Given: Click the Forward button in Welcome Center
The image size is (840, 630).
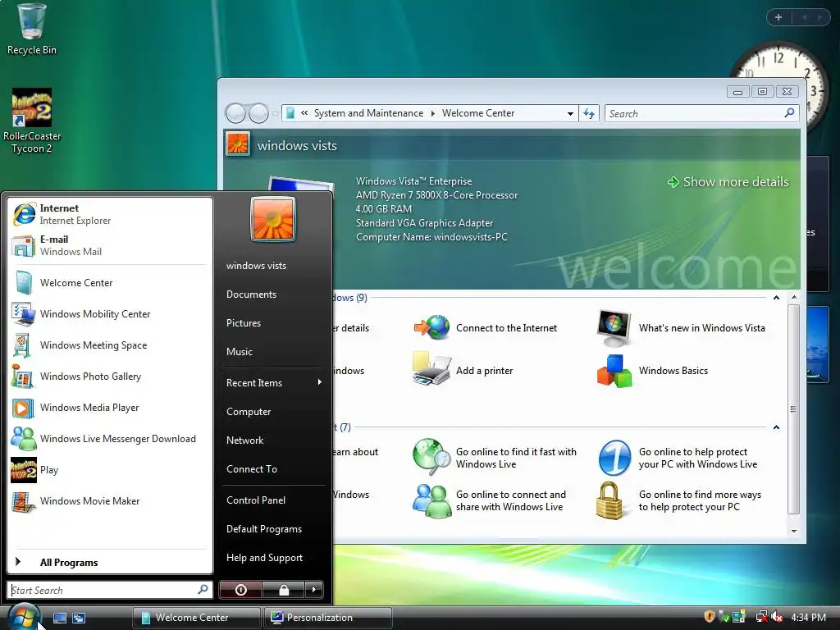Looking at the screenshot, I should [x=258, y=113].
